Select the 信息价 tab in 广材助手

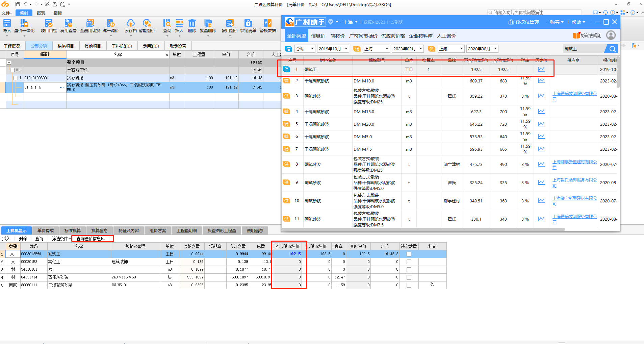pyautogui.click(x=318, y=36)
